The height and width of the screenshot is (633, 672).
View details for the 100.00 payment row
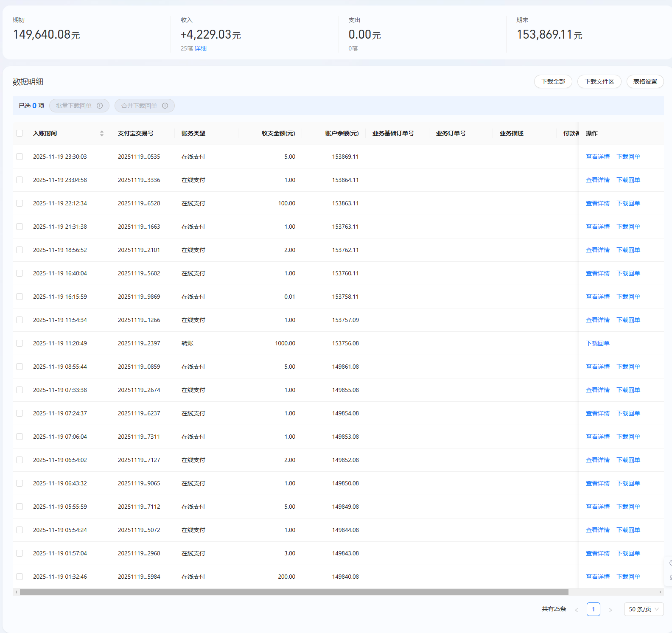pyautogui.click(x=597, y=203)
